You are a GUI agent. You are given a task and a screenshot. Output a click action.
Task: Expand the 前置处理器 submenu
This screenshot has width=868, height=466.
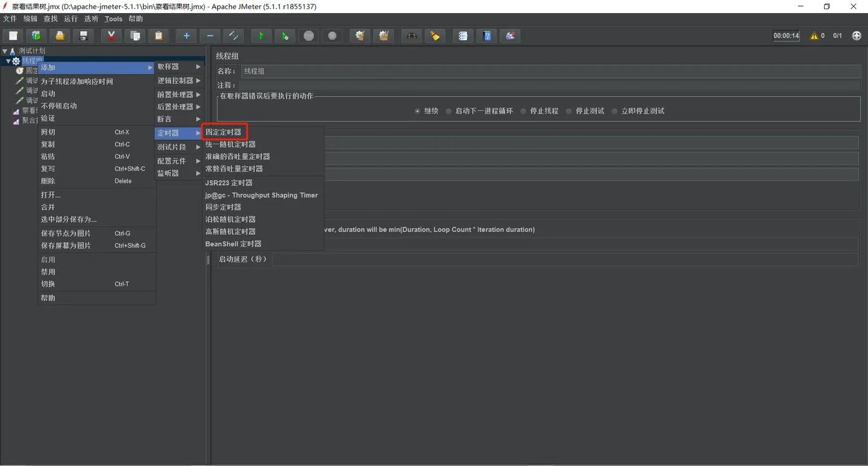(x=179, y=95)
